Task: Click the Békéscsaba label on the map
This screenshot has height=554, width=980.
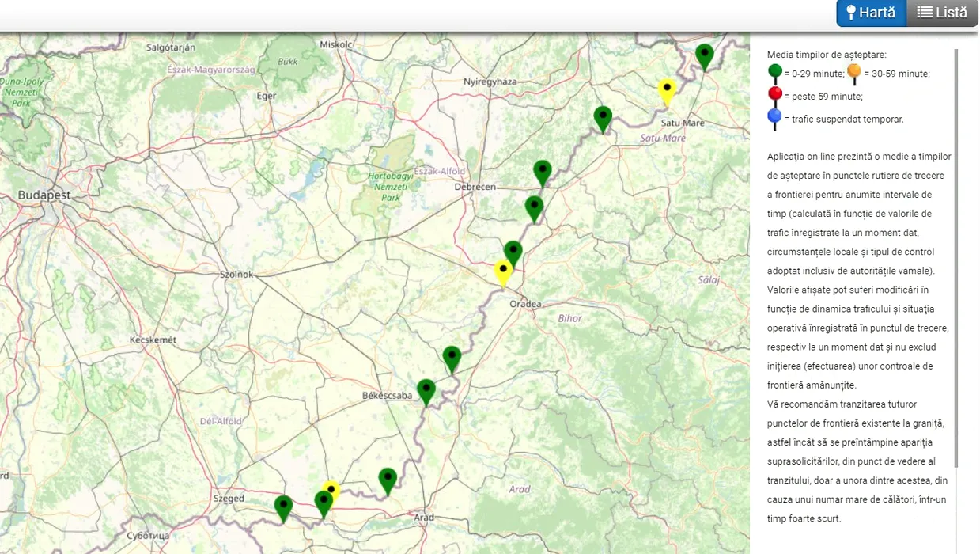Action: [387, 395]
